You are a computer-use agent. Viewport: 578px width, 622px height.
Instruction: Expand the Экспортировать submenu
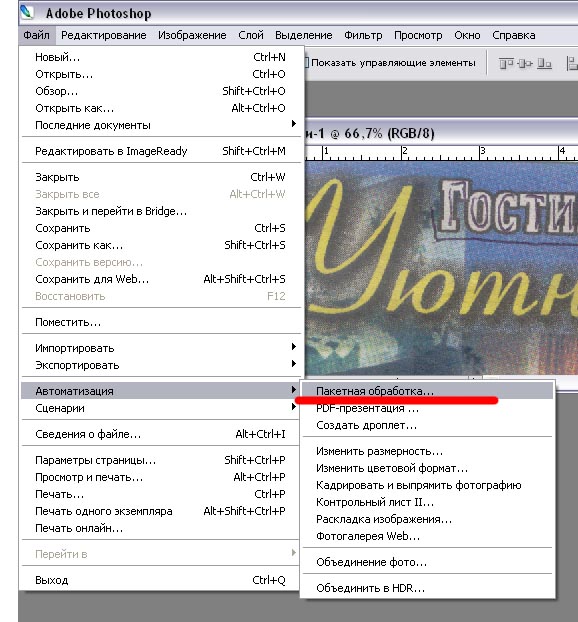[161, 365]
